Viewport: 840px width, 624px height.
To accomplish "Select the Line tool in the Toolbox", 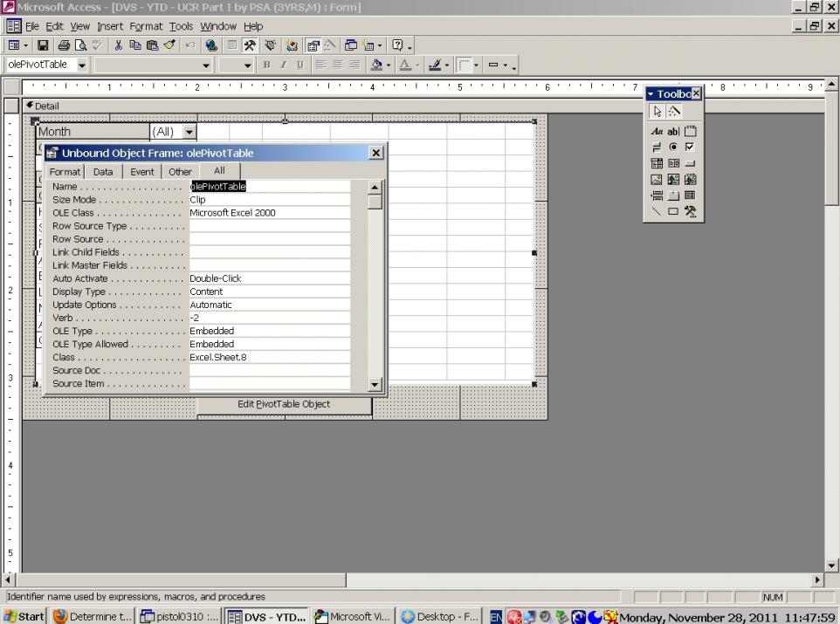I will (x=657, y=211).
